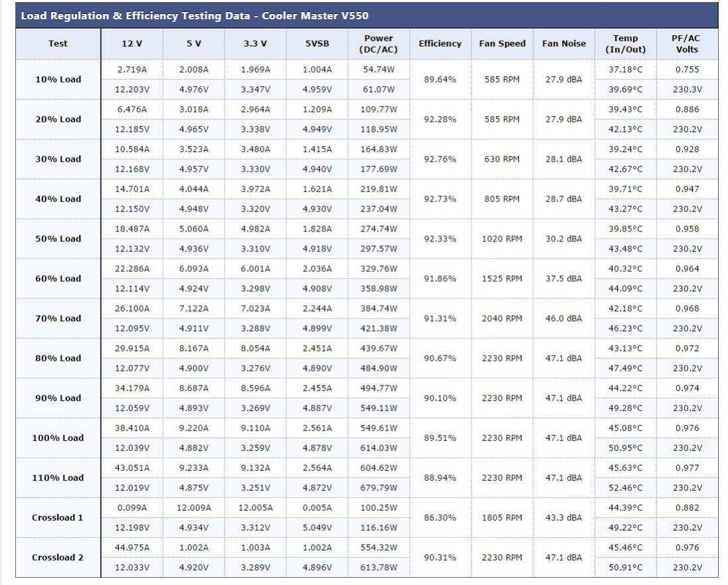
Task: Click the 44.975A Crossload 2 current
Action: [132, 548]
